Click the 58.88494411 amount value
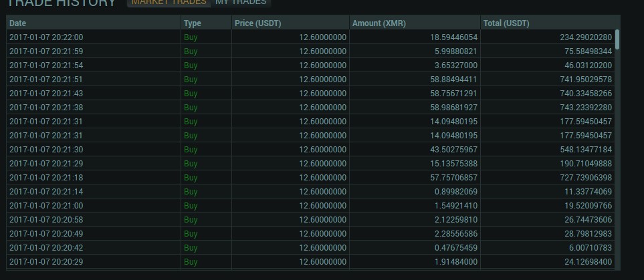This screenshot has width=644, height=280. coord(454,80)
